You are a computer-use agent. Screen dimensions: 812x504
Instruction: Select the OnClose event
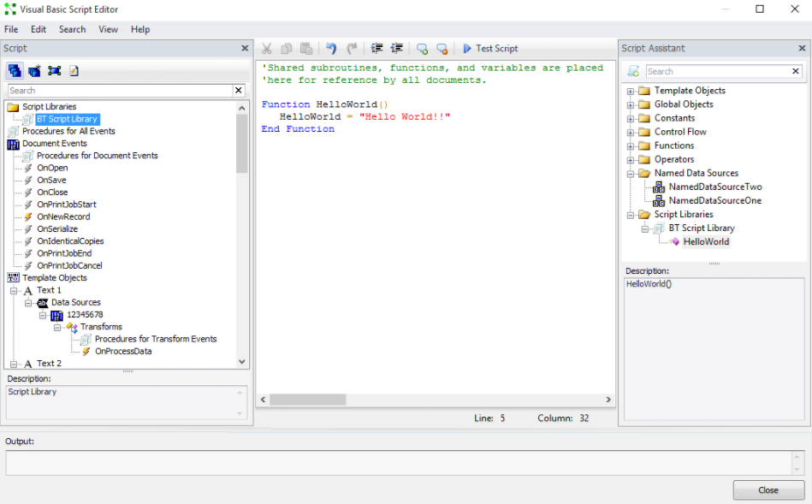point(52,193)
